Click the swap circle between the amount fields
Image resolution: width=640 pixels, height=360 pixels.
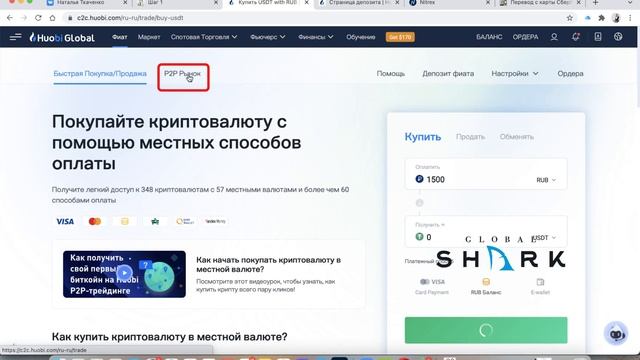(420, 203)
